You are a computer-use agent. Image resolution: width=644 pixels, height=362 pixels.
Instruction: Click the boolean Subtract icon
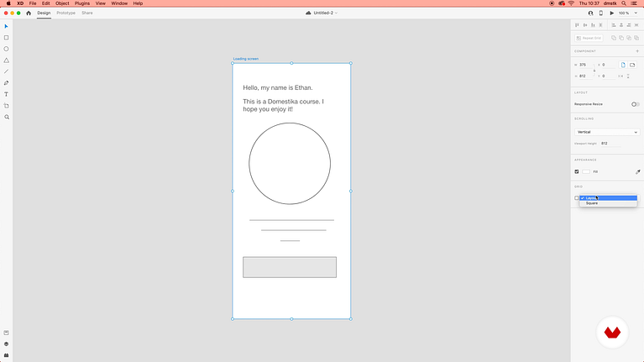click(x=621, y=38)
